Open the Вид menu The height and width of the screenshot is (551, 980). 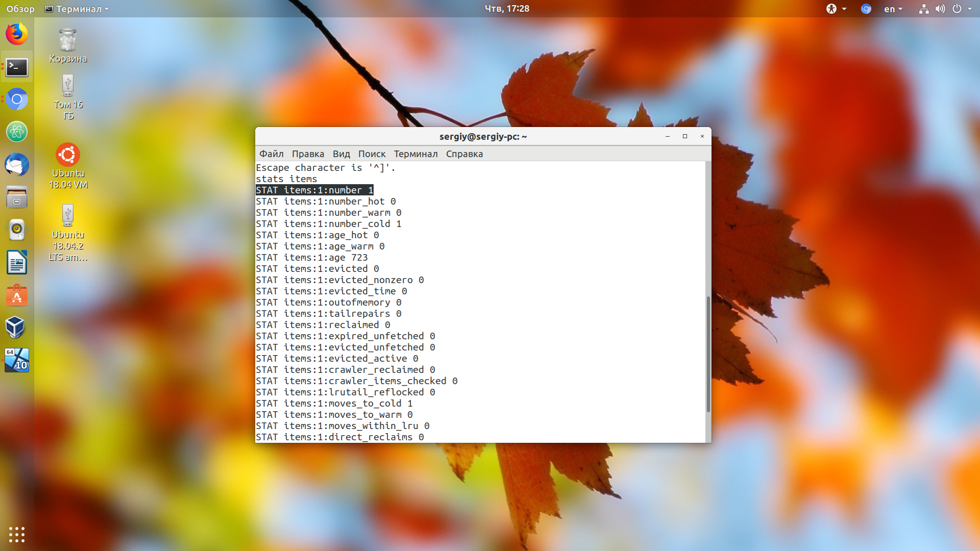[x=341, y=154]
